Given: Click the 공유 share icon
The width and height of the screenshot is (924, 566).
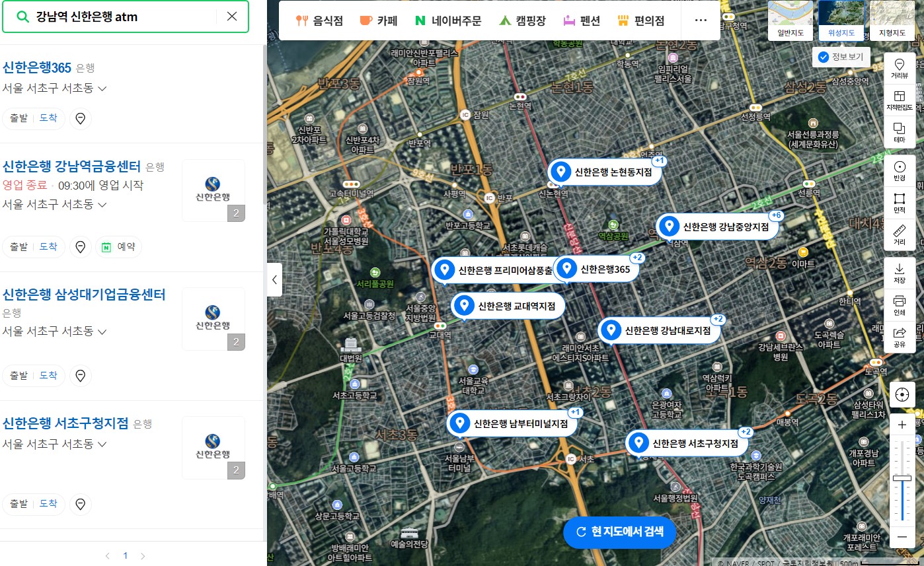Looking at the screenshot, I should (x=900, y=337).
